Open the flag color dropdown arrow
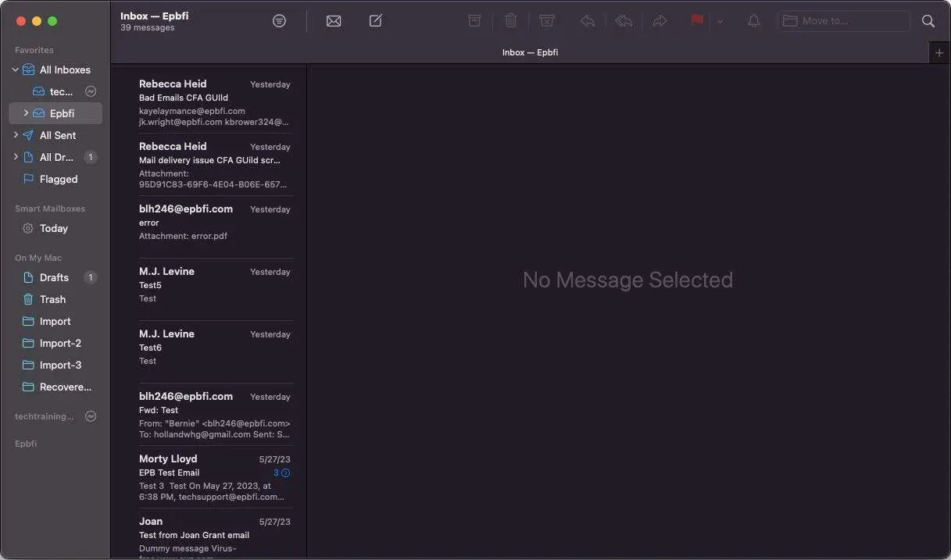Screen dimensions: 951x560 720,22
